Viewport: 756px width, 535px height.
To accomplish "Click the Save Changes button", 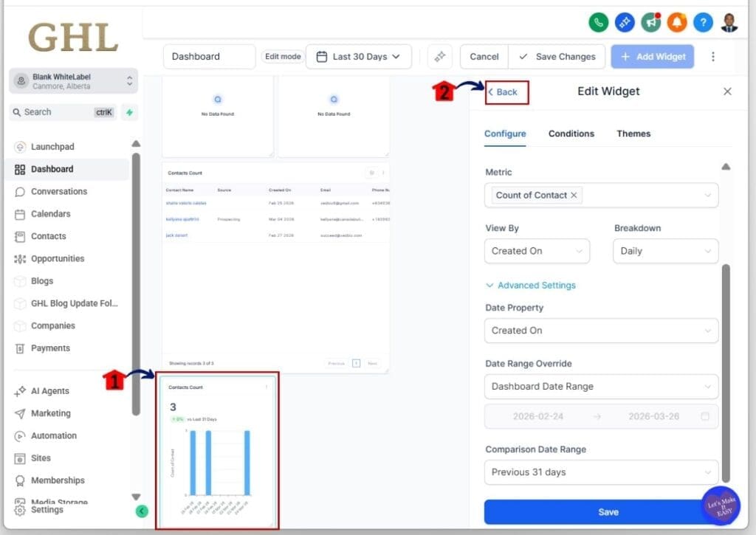I will pyautogui.click(x=565, y=56).
